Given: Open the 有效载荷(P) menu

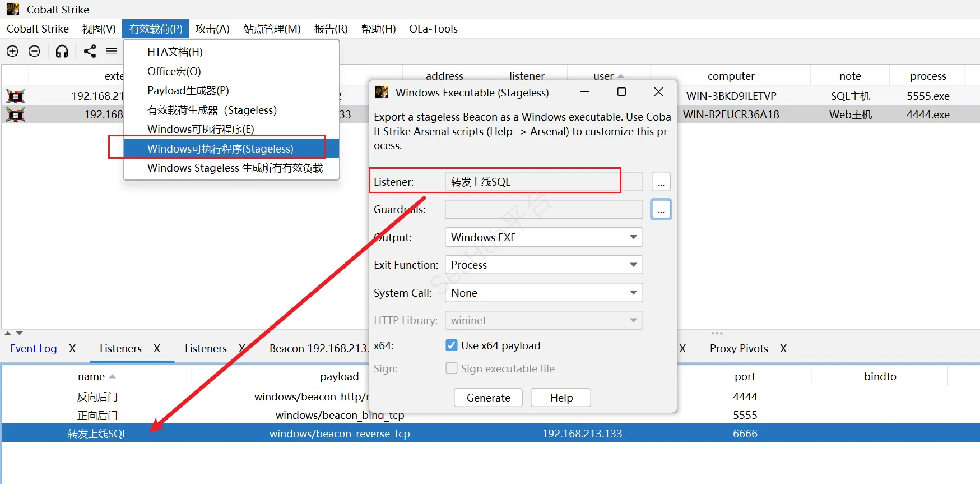Looking at the screenshot, I should pyautogui.click(x=156, y=29).
